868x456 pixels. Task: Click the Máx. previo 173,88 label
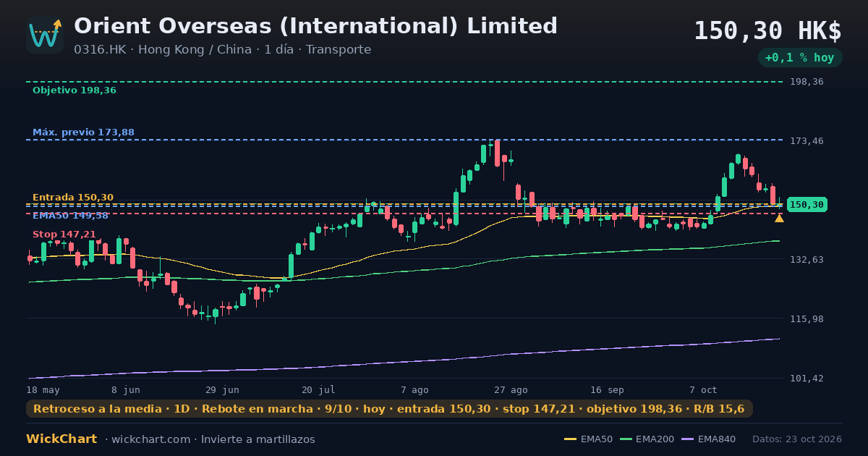pos(83,132)
